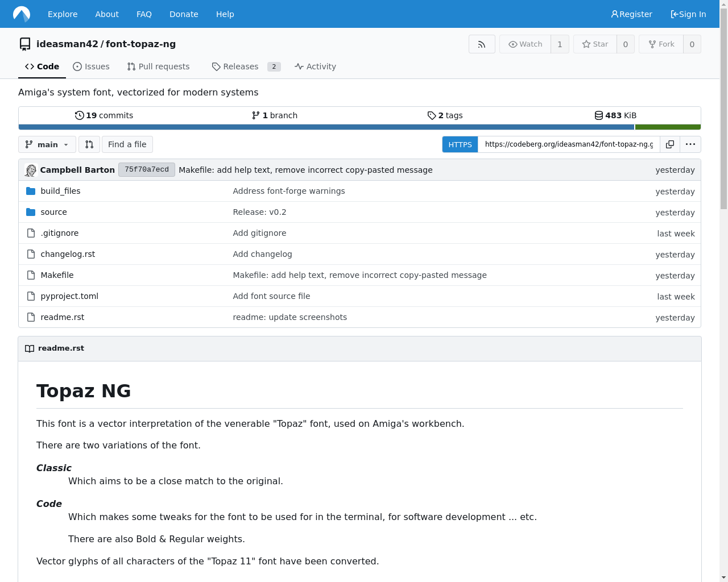Open the main branch dropdown
The height and width of the screenshot is (582, 728).
pos(47,144)
